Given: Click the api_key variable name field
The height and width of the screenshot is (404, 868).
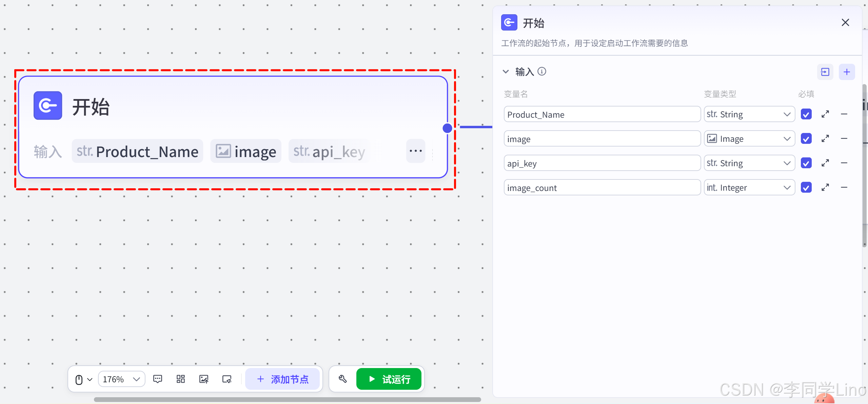Looking at the screenshot, I should point(602,163).
